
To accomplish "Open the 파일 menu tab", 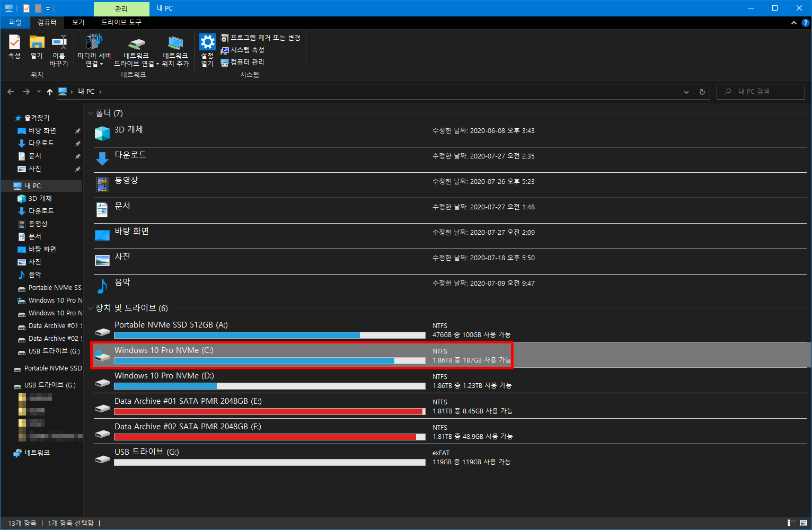I will coord(15,22).
